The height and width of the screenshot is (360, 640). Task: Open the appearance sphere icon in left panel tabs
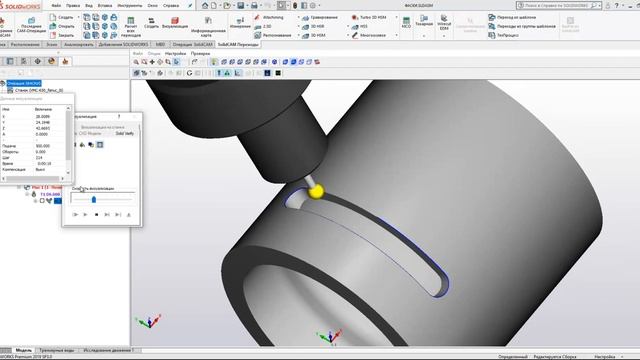(x=51, y=61)
